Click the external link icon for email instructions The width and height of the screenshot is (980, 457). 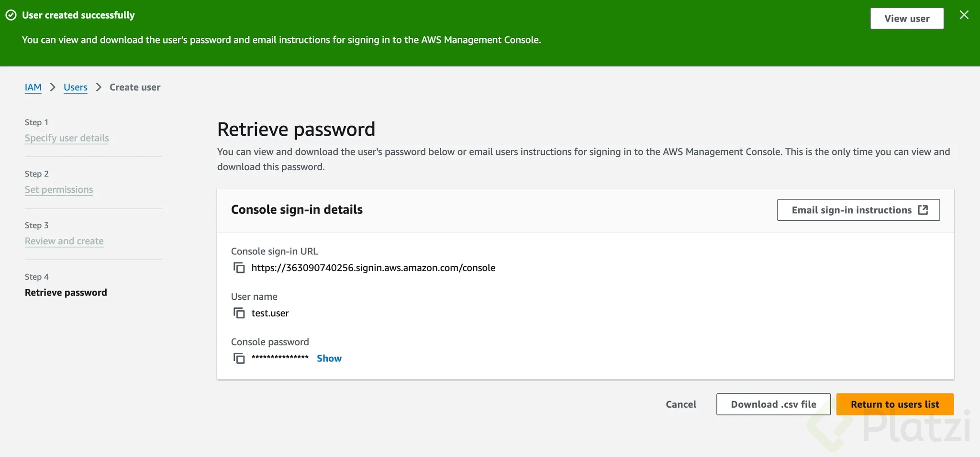(923, 210)
